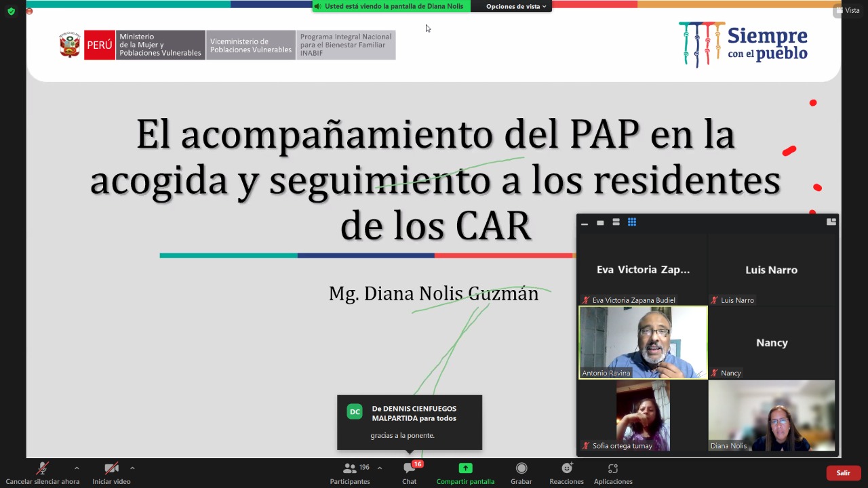Expand video options arrow next to camera

(132, 468)
